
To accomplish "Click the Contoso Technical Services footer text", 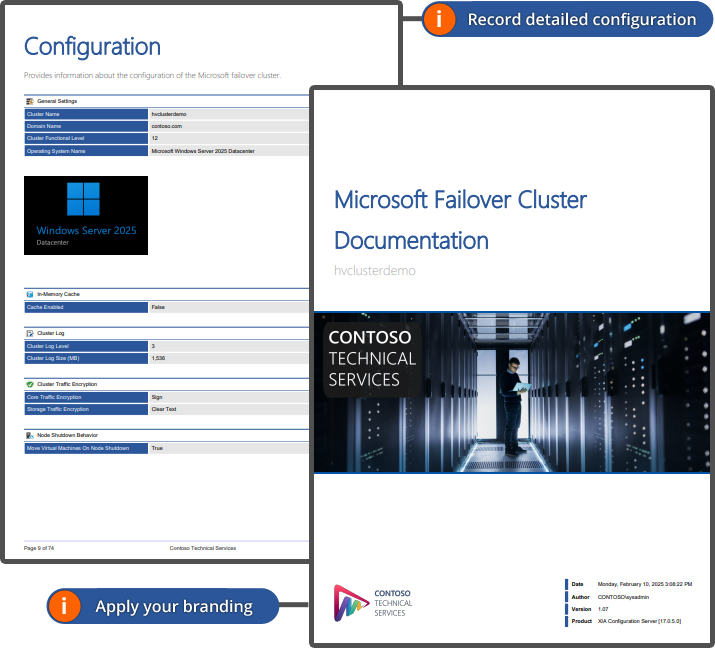I will (x=203, y=548).
